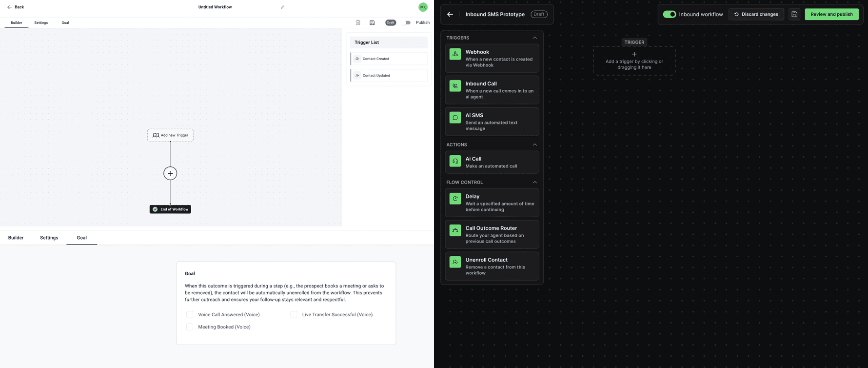Select the Goal tab in lower panel
868x368 pixels.
81,238
